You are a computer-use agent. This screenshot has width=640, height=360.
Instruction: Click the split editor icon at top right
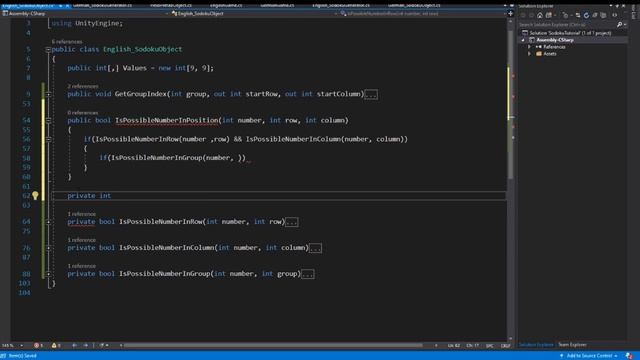point(510,13)
